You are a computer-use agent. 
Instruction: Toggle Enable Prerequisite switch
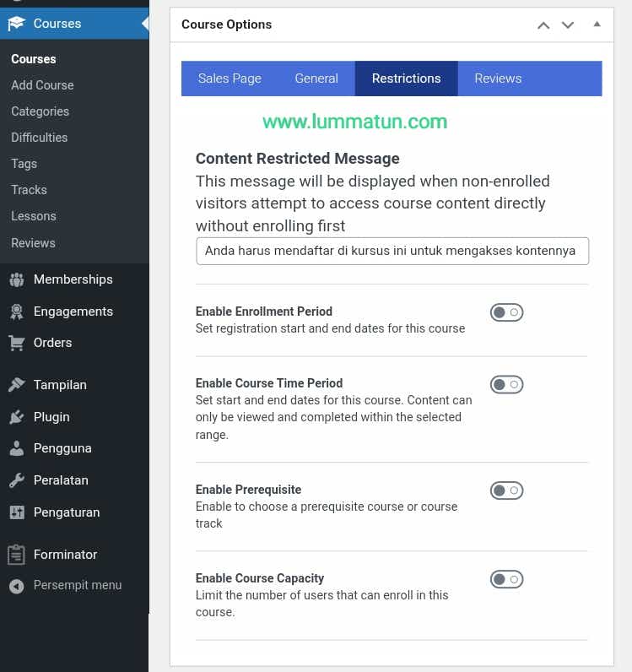pos(506,490)
